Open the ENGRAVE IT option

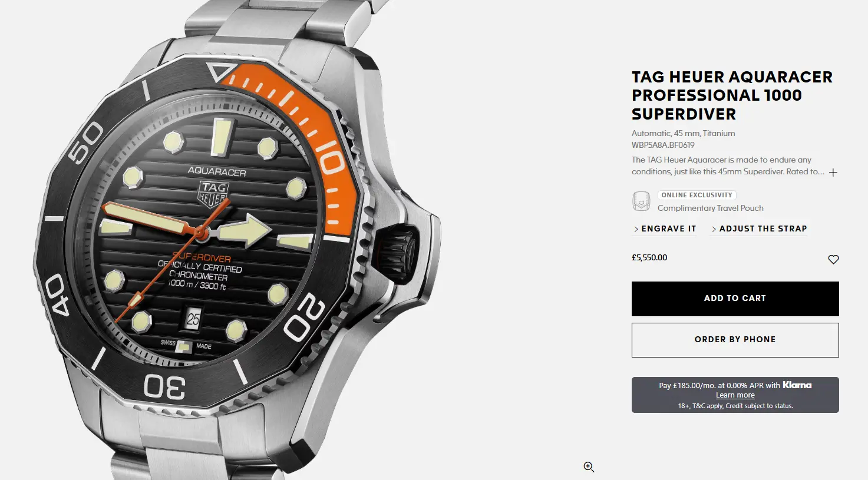pyautogui.click(x=664, y=229)
